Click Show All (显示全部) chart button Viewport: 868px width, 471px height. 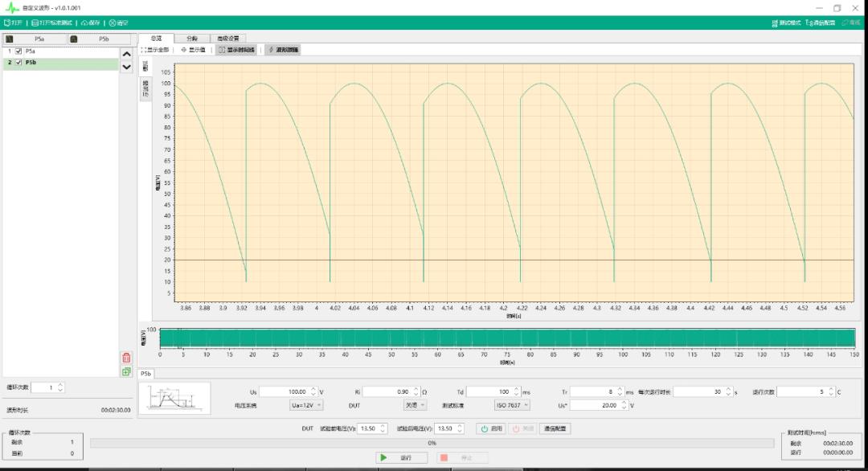tap(155, 50)
